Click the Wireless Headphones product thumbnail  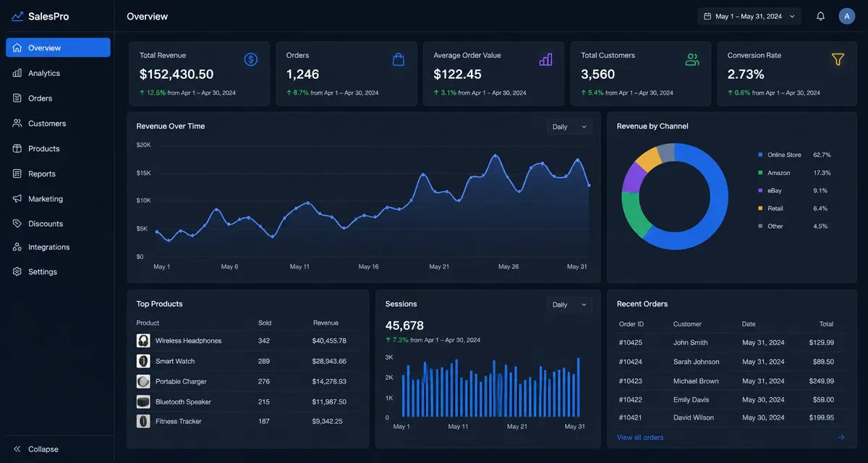[143, 341]
